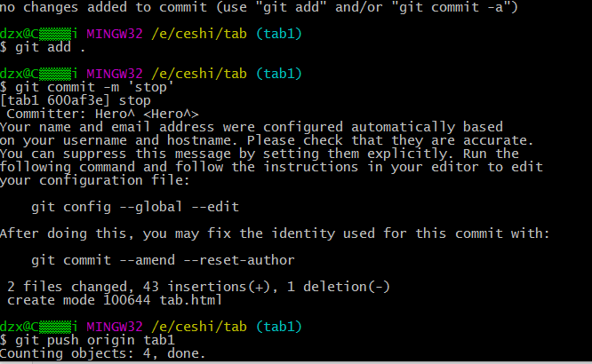Click the 'create mode 100644 tab.html' line

coord(115,300)
